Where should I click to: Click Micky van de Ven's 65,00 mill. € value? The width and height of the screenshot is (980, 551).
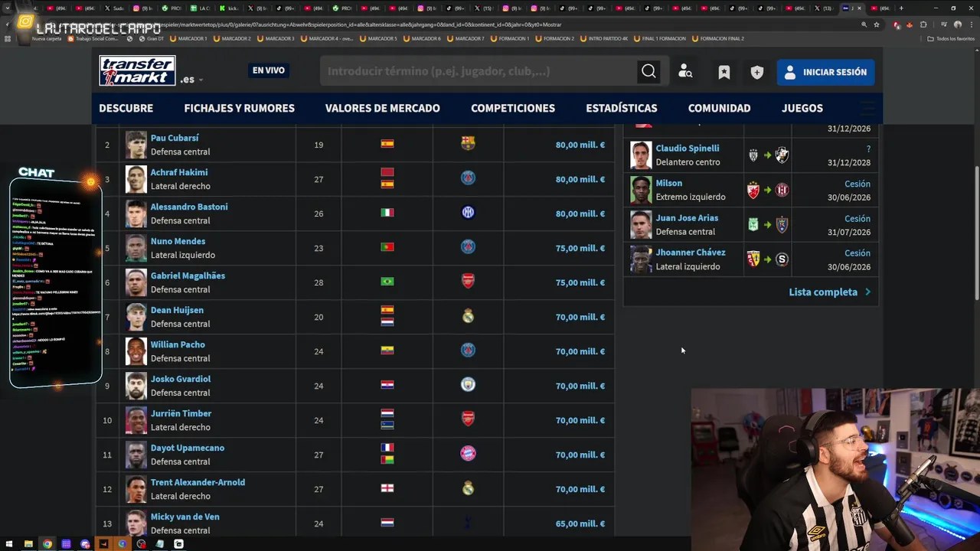(x=580, y=523)
